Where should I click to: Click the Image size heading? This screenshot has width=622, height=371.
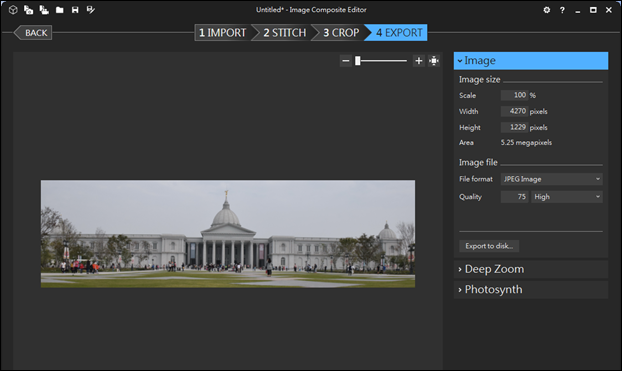coord(480,80)
